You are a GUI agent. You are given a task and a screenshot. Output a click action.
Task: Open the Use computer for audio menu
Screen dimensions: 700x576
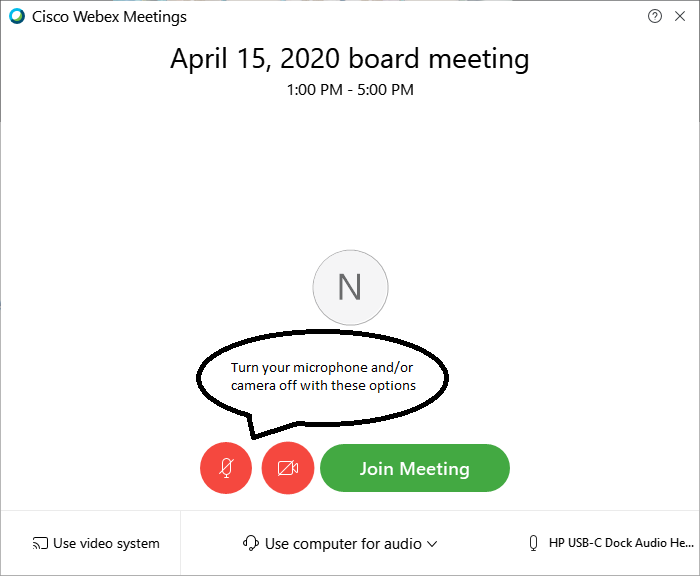coord(340,543)
